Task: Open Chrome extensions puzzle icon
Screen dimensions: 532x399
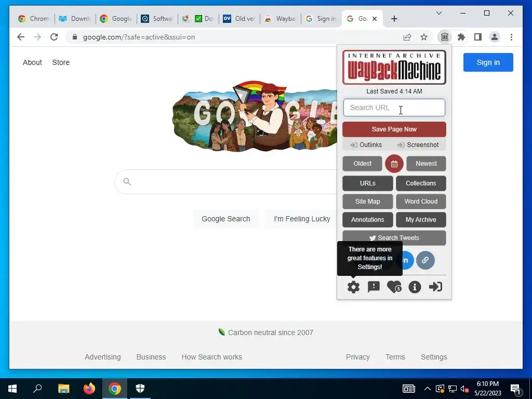Action: pyautogui.click(x=461, y=37)
